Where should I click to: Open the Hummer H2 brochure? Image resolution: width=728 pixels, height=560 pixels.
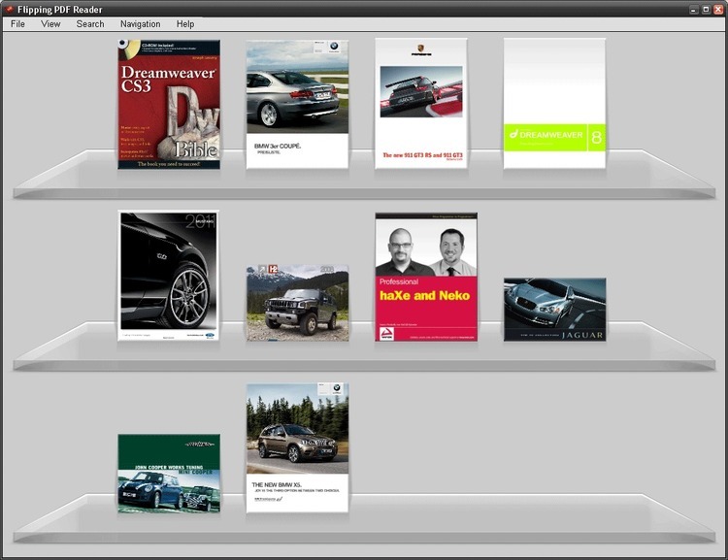[297, 303]
